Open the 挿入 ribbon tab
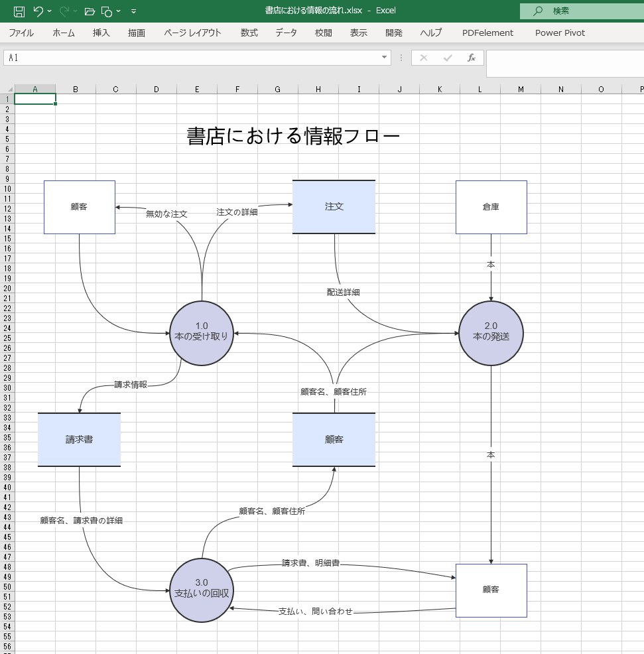 click(x=101, y=33)
